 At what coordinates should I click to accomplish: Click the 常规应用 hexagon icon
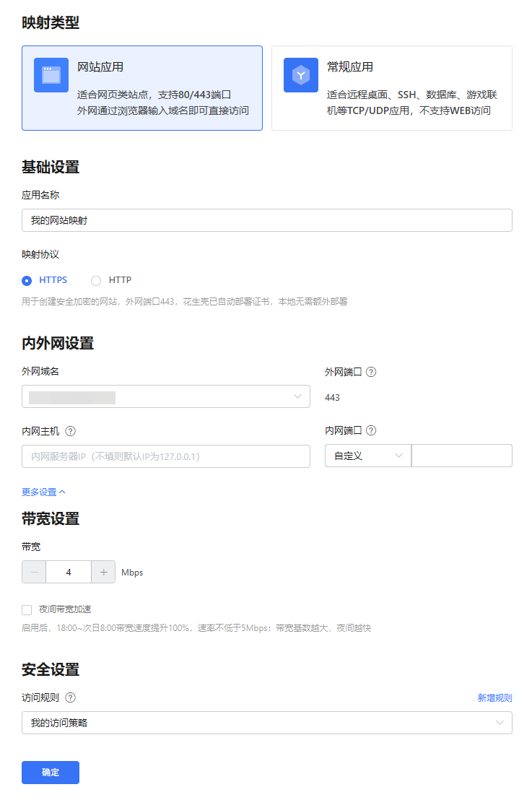pyautogui.click(x=300, y=75)
